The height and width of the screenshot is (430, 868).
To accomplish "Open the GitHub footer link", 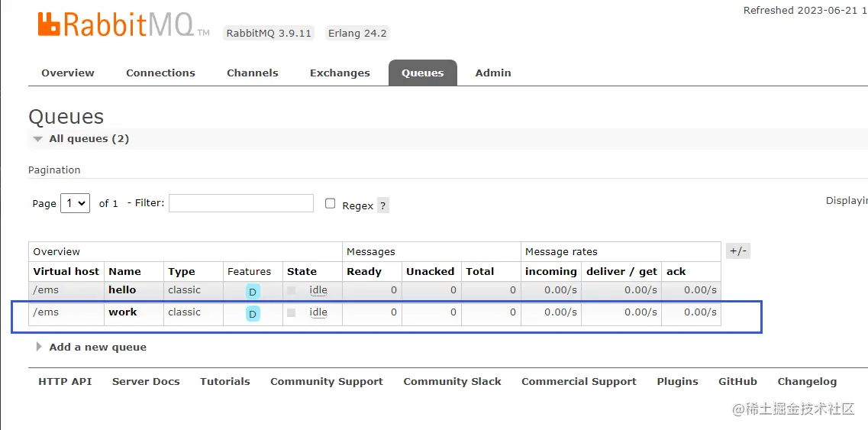I will (738, 381).
